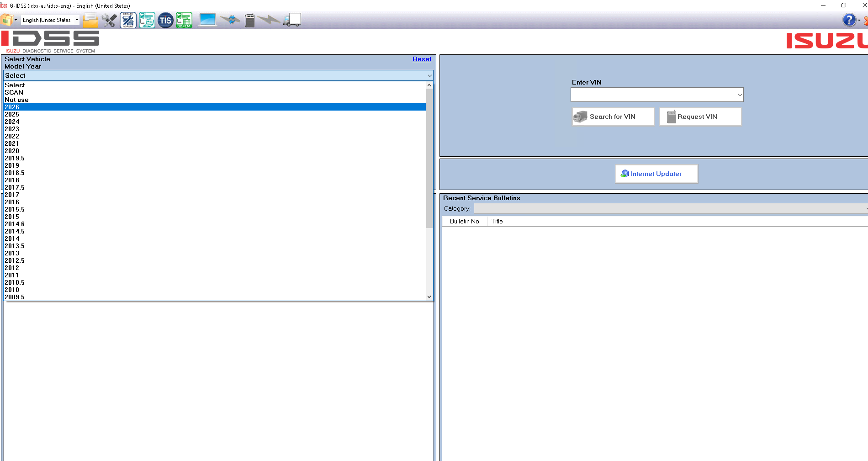Viewport: 868px width, 461px height.
Task: Open the Health Report icon
Action: (128, 20)
